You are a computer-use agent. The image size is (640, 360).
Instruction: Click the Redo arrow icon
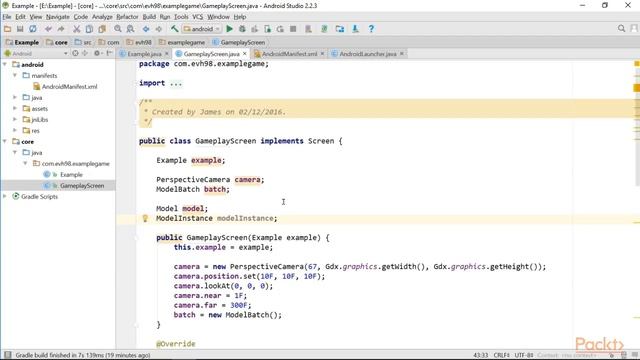coord(61,29)
